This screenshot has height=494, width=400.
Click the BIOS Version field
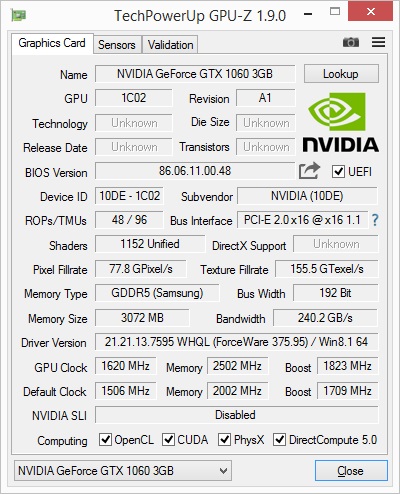(x=195, y=171)
